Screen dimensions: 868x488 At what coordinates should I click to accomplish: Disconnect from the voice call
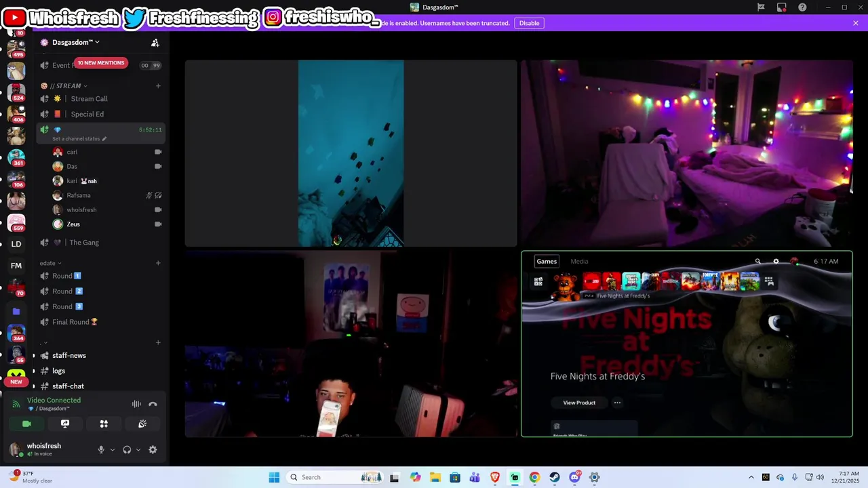pyautogui.click(x=153, y=404)
